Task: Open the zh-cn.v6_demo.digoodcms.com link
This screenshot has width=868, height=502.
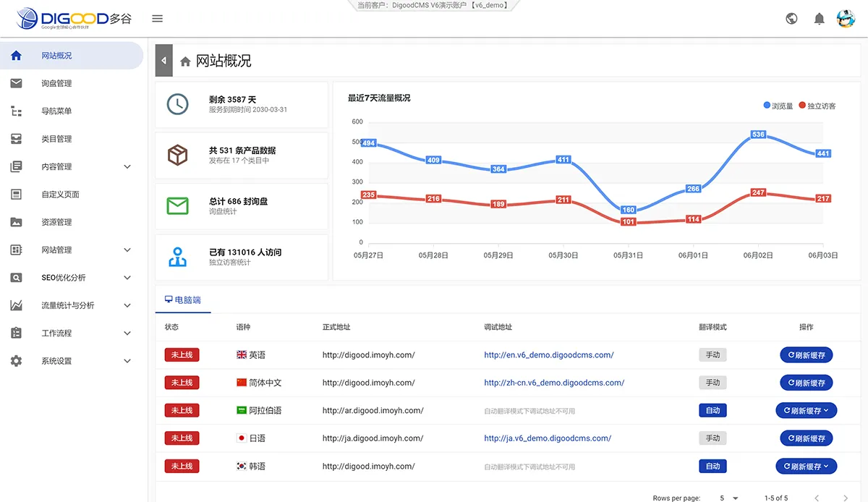Action: click(554, 383)
